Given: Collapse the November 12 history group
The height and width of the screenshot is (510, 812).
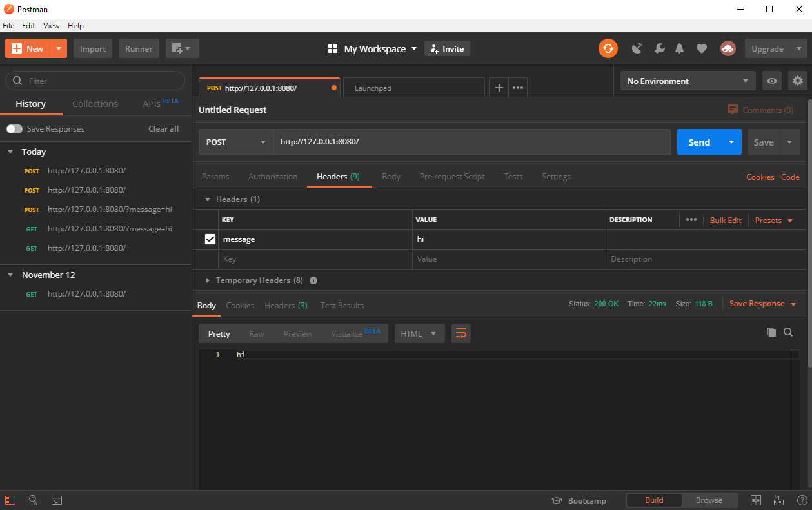Looking at the screenshot, I should (x=10, y=275).
